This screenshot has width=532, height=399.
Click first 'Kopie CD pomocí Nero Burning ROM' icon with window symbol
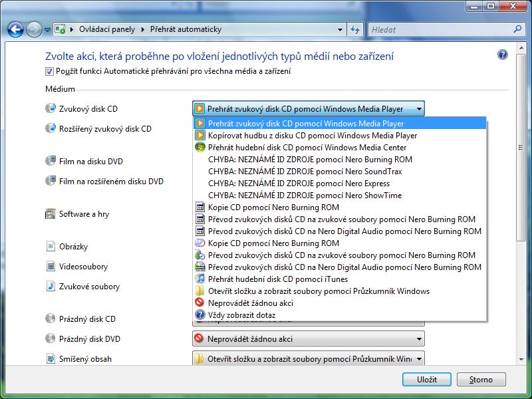point(200,207)
